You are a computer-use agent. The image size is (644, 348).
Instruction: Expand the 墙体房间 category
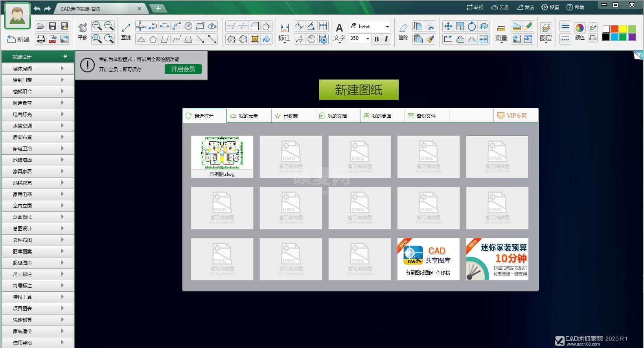coord(37,68)
